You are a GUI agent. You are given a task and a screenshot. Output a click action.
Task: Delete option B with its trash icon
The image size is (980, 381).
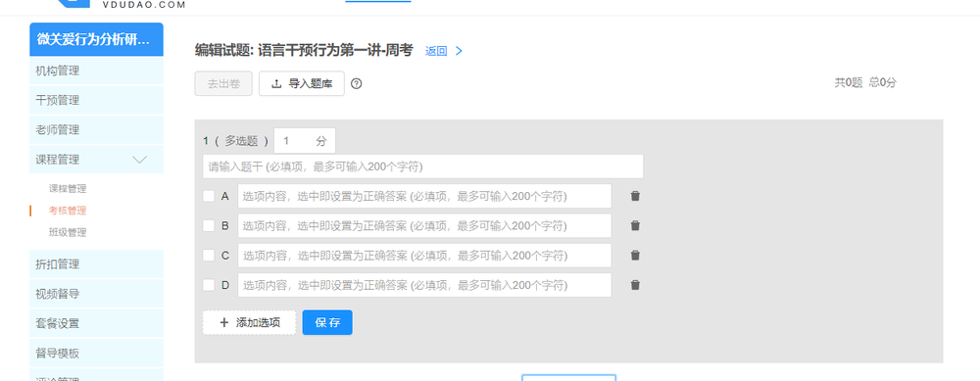pyautogui.click(x=635, y=225)
